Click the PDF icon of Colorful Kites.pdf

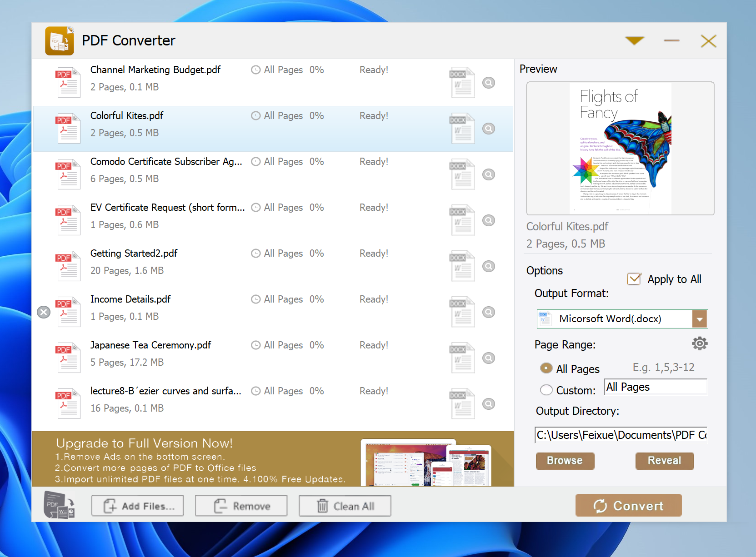click(x=68, y=128)
